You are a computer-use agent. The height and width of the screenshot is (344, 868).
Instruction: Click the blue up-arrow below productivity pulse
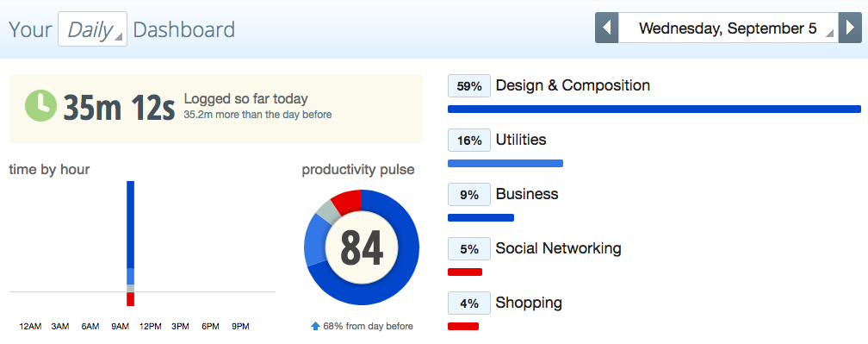pyautogui.click(x=315, y=326)
